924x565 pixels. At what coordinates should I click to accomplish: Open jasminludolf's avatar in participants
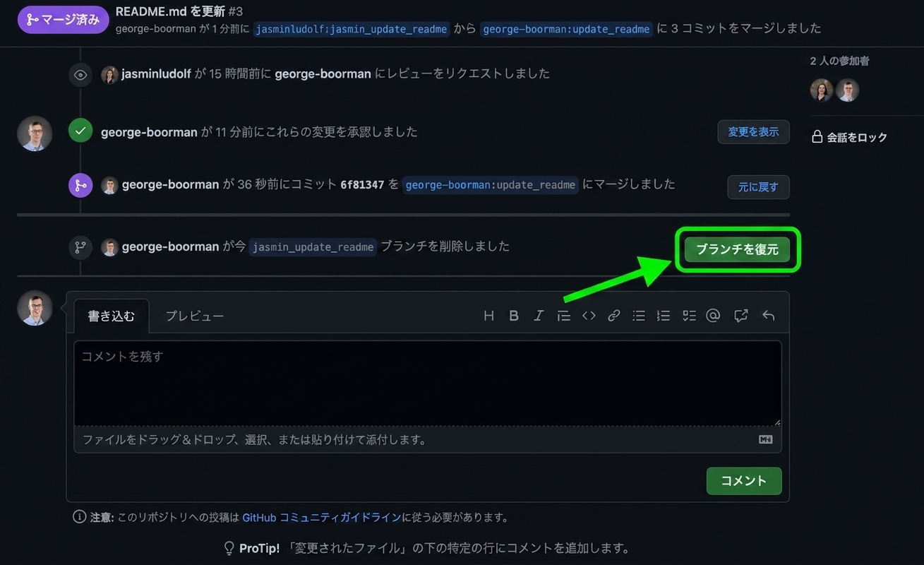[x=822, y=90]
